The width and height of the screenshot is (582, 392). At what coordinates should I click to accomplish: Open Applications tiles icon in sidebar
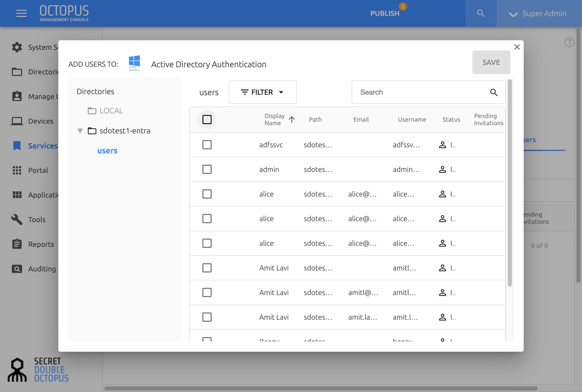(17, 195)
